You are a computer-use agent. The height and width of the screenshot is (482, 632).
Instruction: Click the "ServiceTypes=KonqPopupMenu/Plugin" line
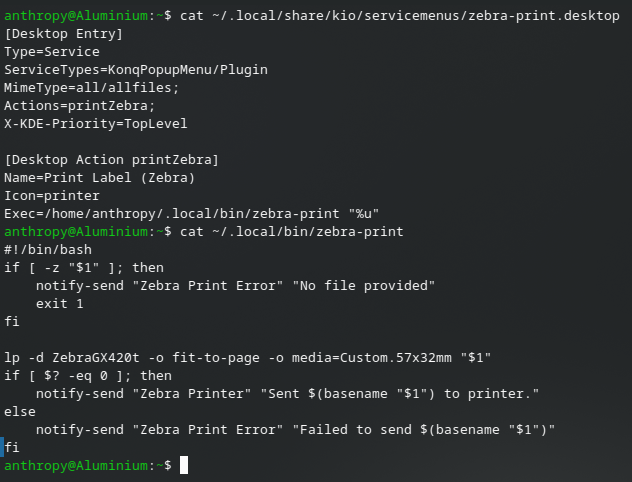136,70
